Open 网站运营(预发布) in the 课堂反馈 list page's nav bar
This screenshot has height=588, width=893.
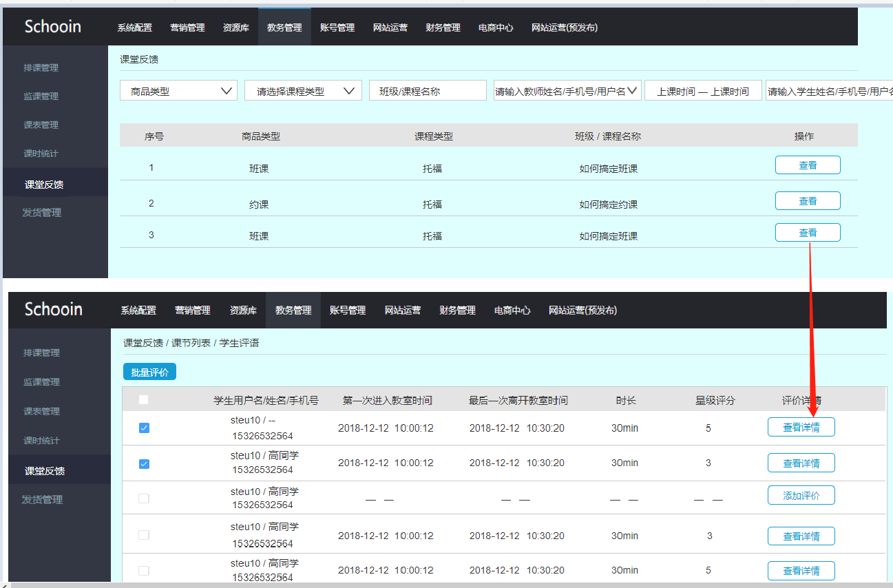pos(565,28)
